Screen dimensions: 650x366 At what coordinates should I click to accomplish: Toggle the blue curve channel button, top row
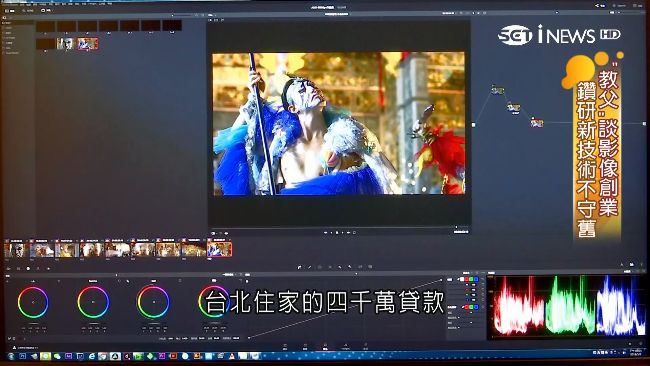(476, 279)
